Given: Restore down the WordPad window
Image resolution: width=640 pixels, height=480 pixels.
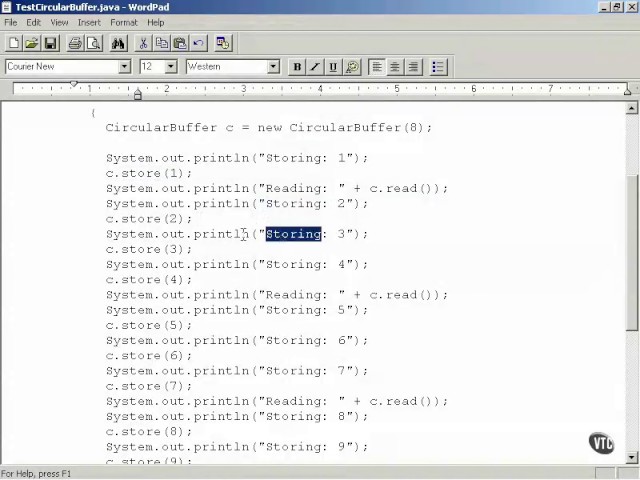Looking at the screenshot, I should (x=617, y=7).
